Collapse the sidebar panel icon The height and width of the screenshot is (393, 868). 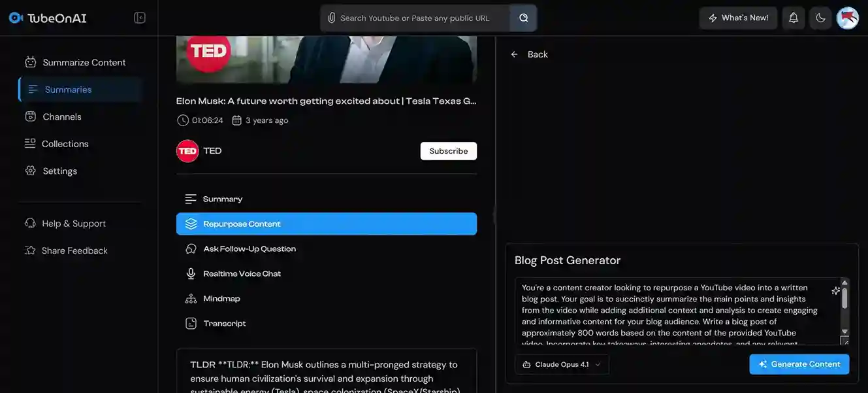pyautogui.click(x=140, y=18)
